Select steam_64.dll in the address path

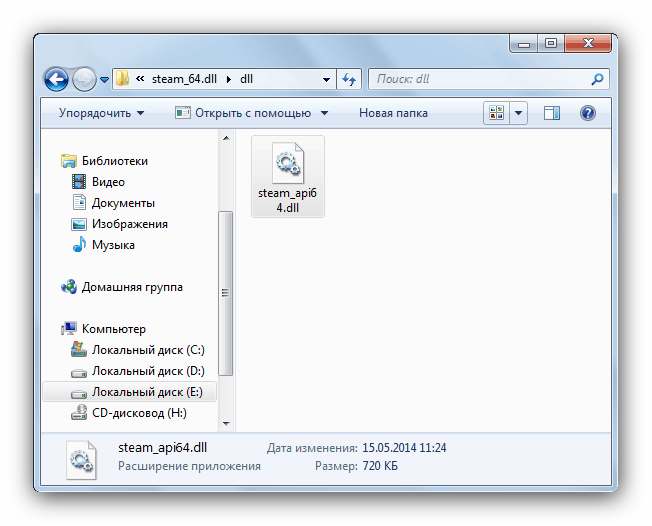point(184,79)
